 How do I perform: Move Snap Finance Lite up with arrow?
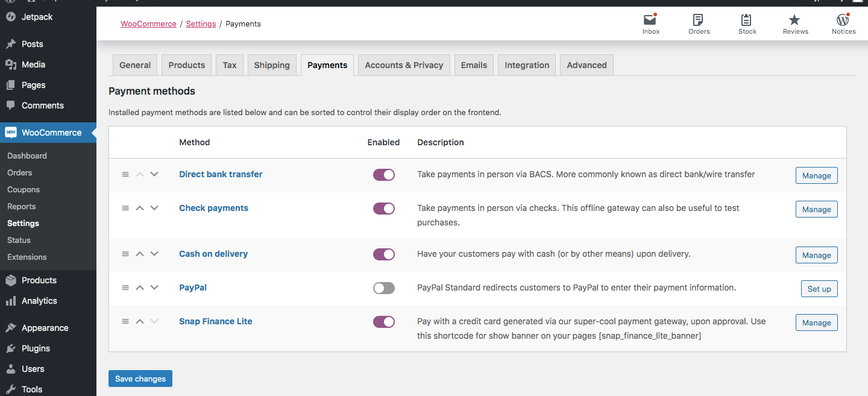point(140,321)
